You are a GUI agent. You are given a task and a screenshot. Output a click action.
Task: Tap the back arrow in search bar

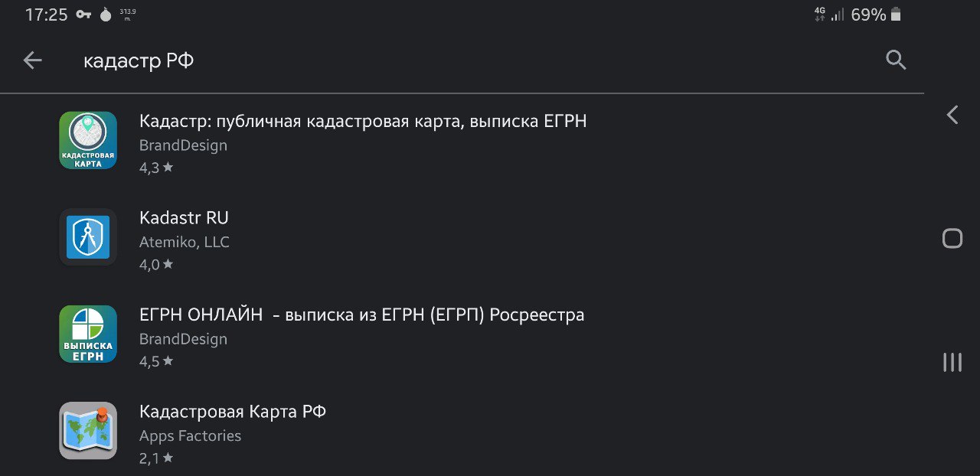click(x=32, y=60)
